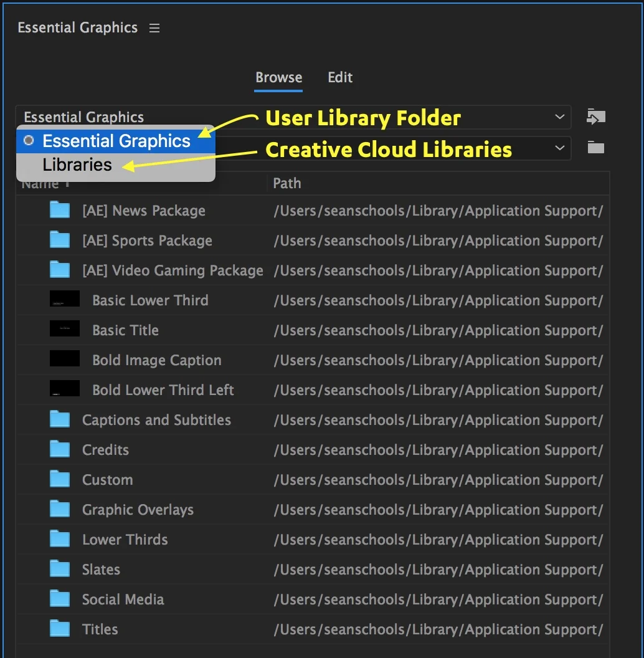
Task: Click the 'Custom' name text
Action: (107, 480)
